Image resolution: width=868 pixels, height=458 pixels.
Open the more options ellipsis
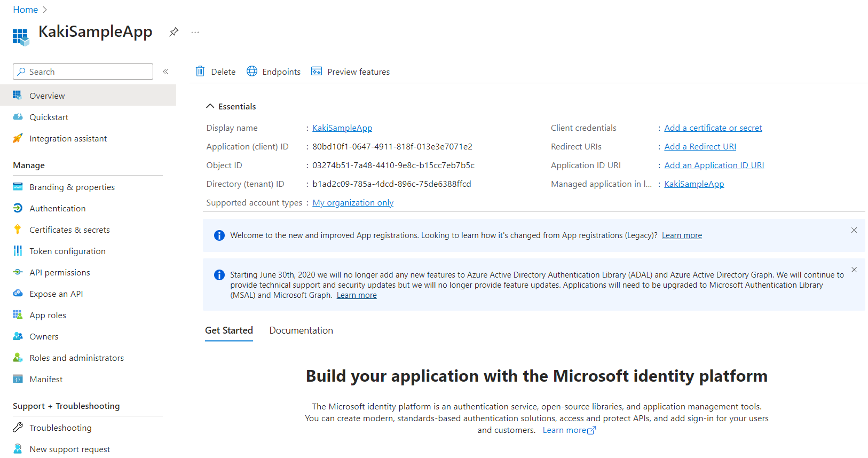195,32
